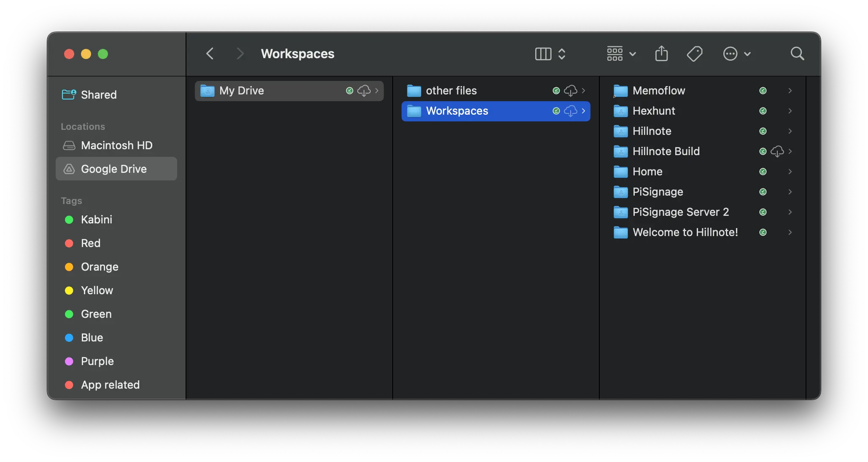Expand the Hexhunt folder chevron

click(790, 111)
